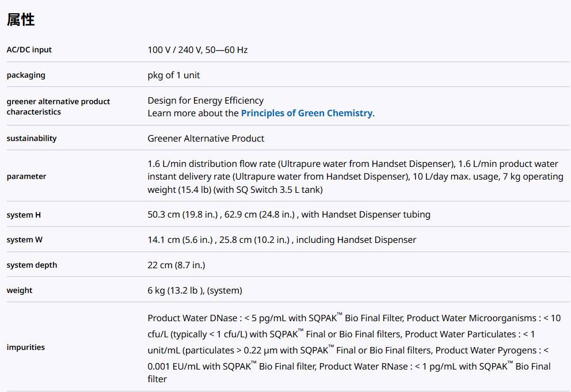Click the 14.1 cm (5.6 in.) width value

point(180,240)
